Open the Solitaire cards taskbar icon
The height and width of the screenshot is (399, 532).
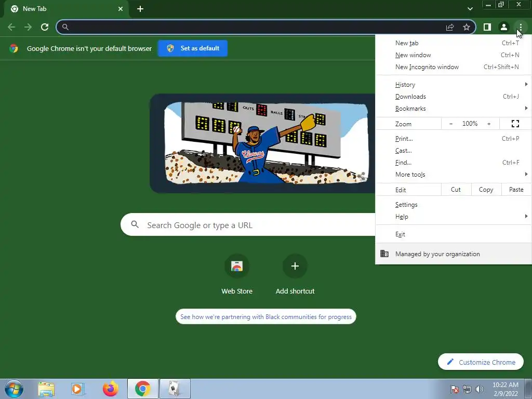175,389
